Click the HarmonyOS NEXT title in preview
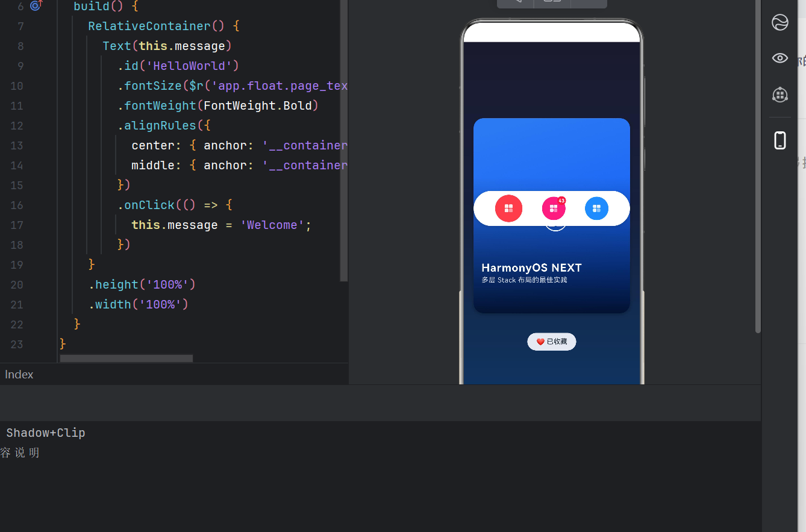This screenshot has width=806, height=532. pos(531,268)
